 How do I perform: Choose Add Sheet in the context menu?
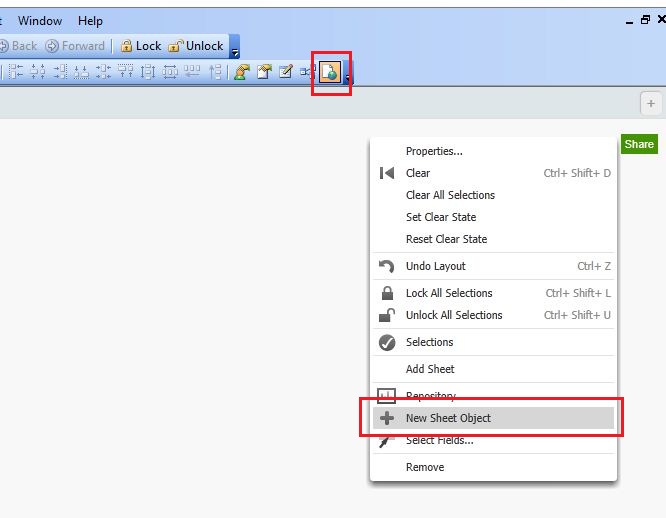pos(493,369)
